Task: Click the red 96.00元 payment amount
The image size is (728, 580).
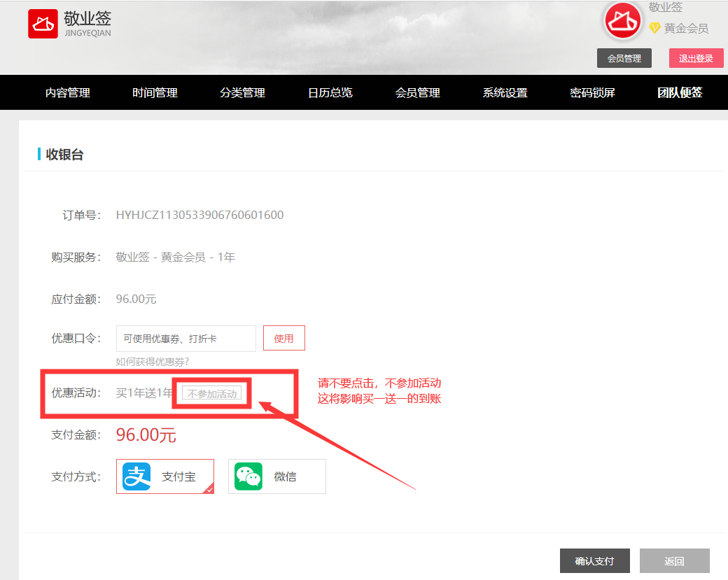Action: [146, 434]
